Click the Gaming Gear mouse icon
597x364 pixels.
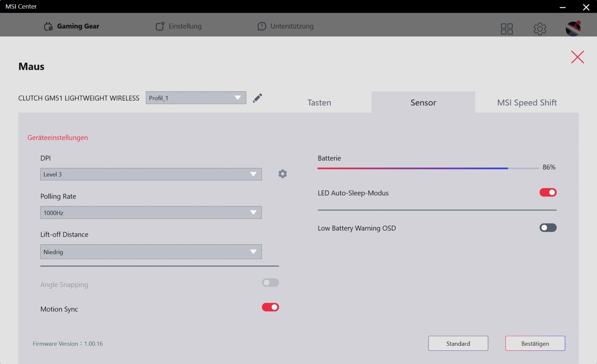pyautogui.click(x=49, y=26)
